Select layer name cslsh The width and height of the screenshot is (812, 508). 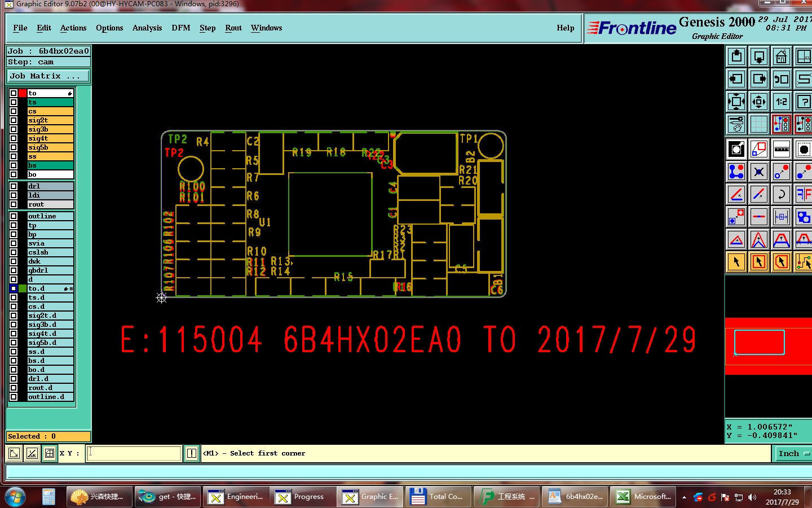coord(51,252)
